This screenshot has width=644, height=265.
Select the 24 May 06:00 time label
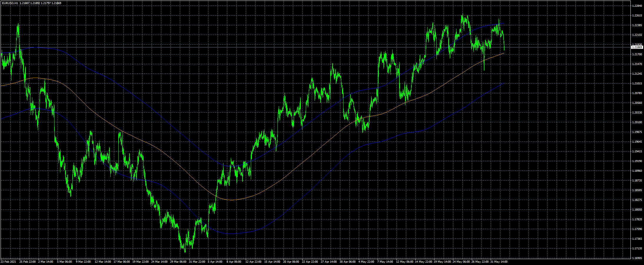(461, 261)
